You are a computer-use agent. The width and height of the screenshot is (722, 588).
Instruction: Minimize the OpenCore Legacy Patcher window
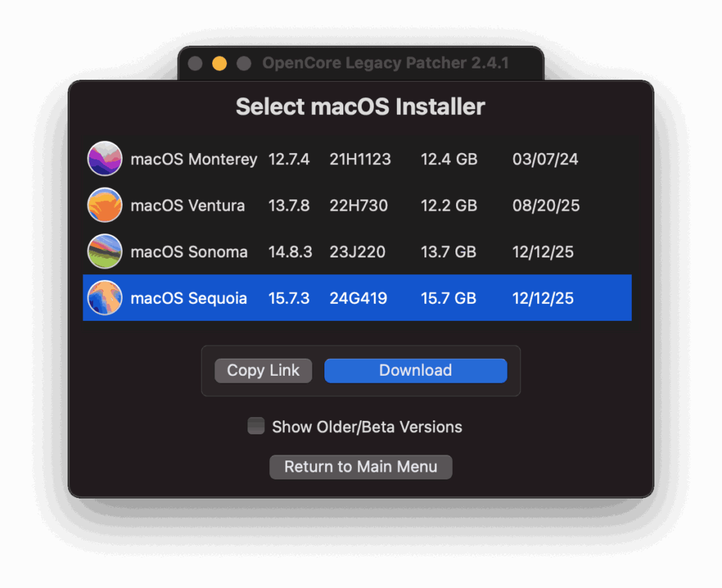point(219,63)
